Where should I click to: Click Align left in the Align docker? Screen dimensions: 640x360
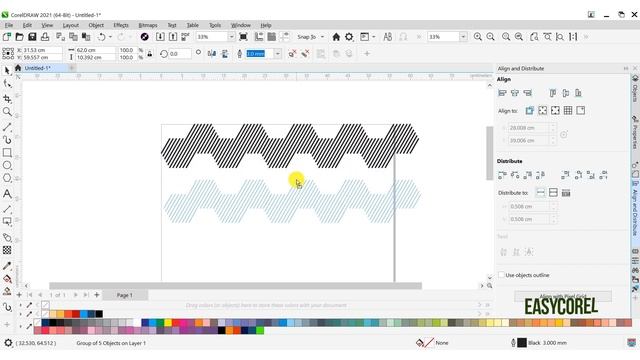502,93
